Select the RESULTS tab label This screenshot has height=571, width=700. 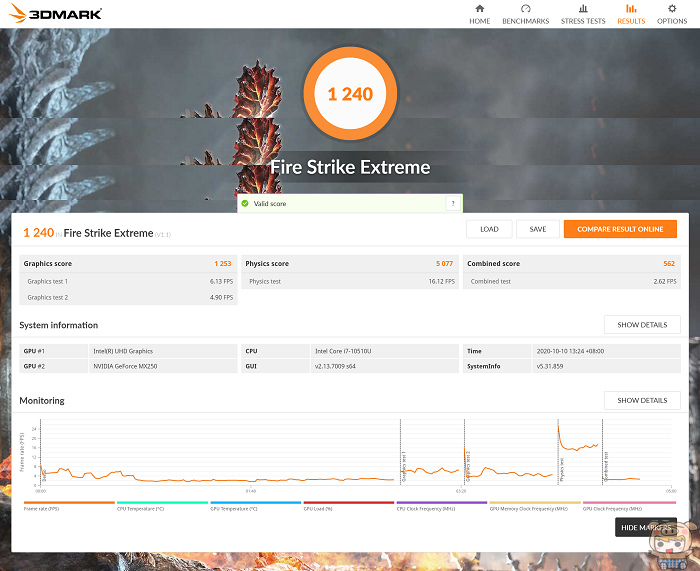[631, 21]
